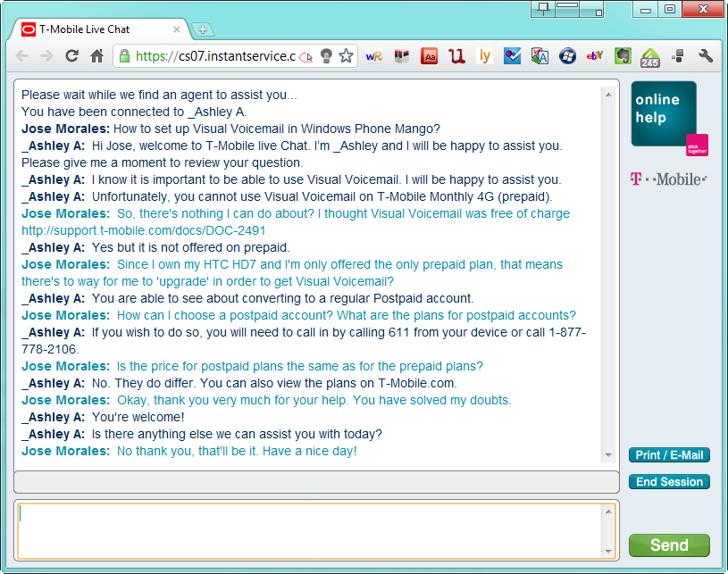Click "Okay, thank you very much for your help" line
The height and width of the screenshot is (574, 728).
pos(314,400)
